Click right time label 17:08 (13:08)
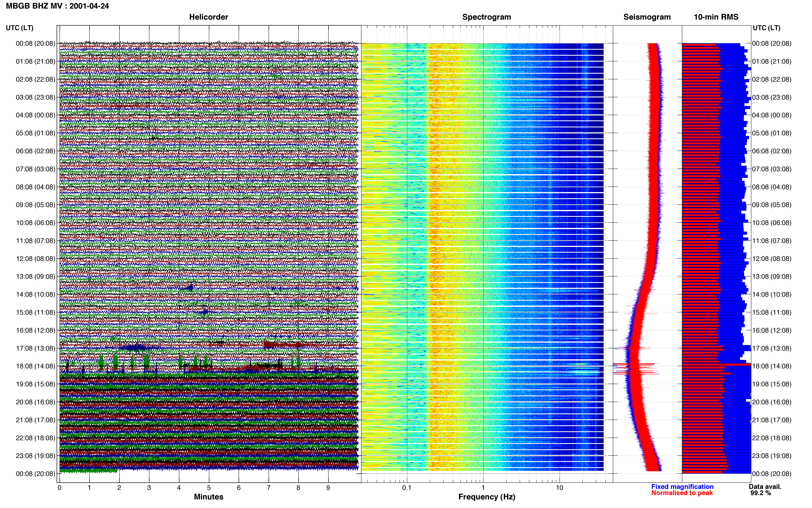The width and height of the screenshot is (812, 508). (x=771, y=348)
